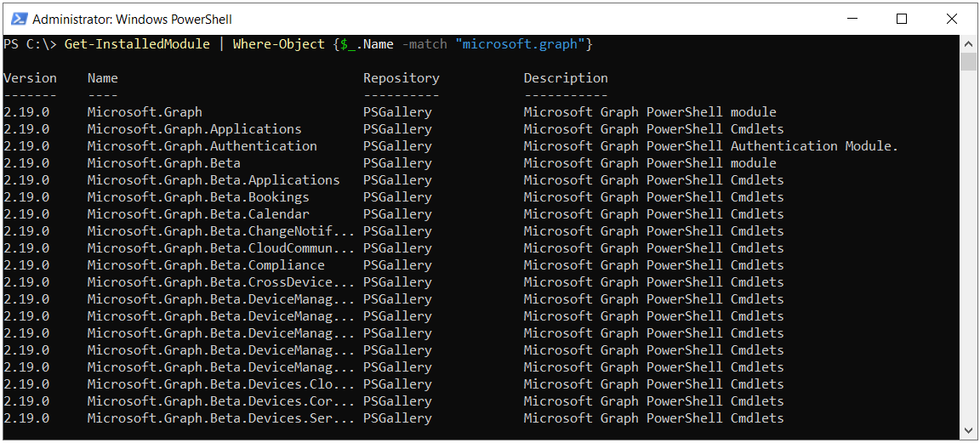Viewport: 980px width, 443px height.
Task: Click the "Microsoft.Graph" name in the first row
Action: point(145,112)
